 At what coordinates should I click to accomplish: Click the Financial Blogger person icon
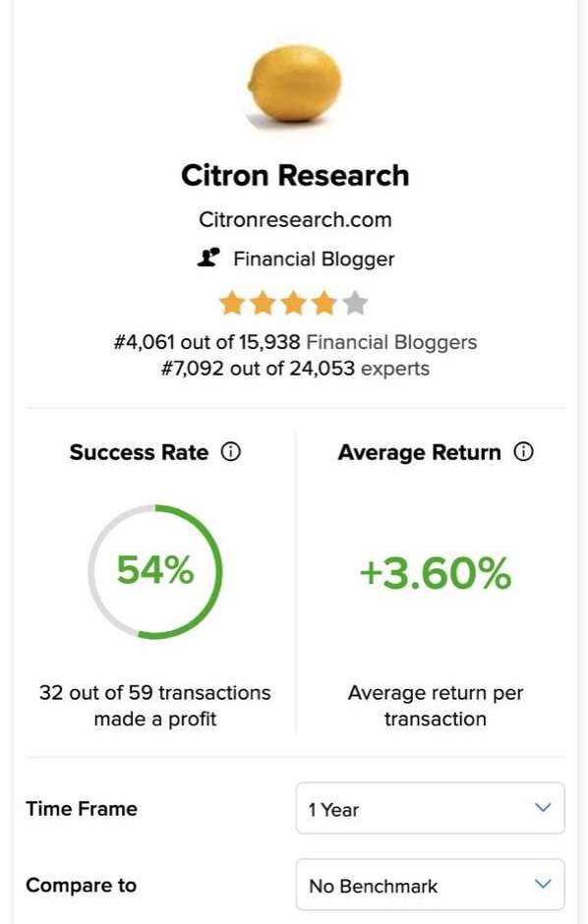coord(208,259)
